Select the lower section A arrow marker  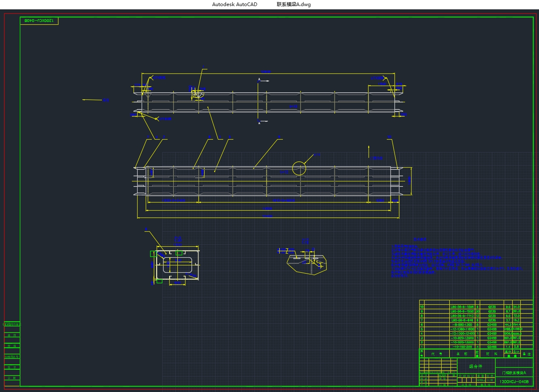(263, 121)
